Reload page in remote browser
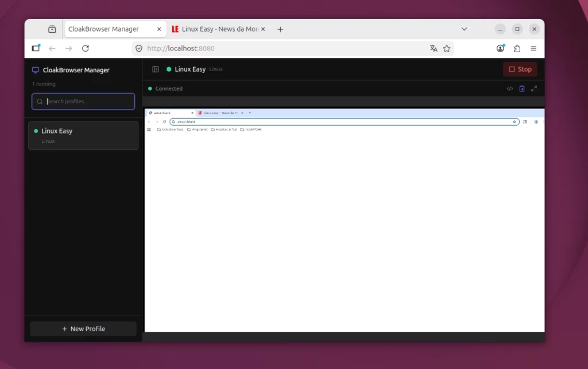Screen dimensions: 588x369 tap(164, 122)
